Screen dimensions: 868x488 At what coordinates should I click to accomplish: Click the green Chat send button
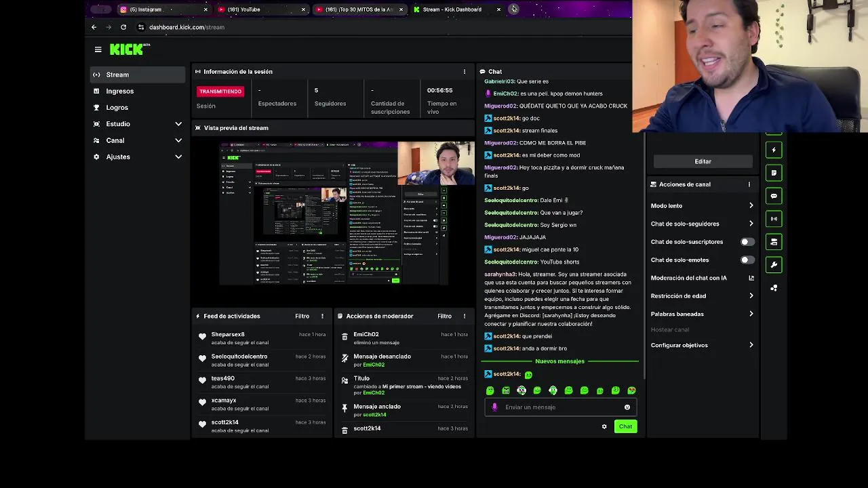click(x=625, y=426)
